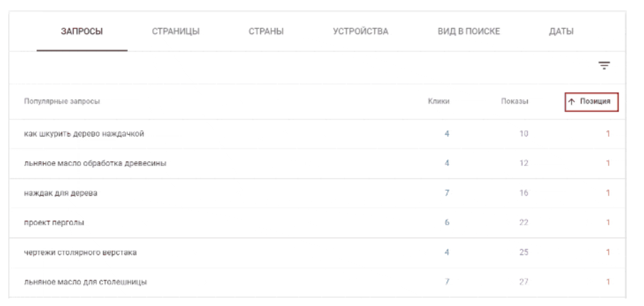Viewport: 644px width, 306px height.
Task: Sort by the Клики column header
Action: [439, 101]
